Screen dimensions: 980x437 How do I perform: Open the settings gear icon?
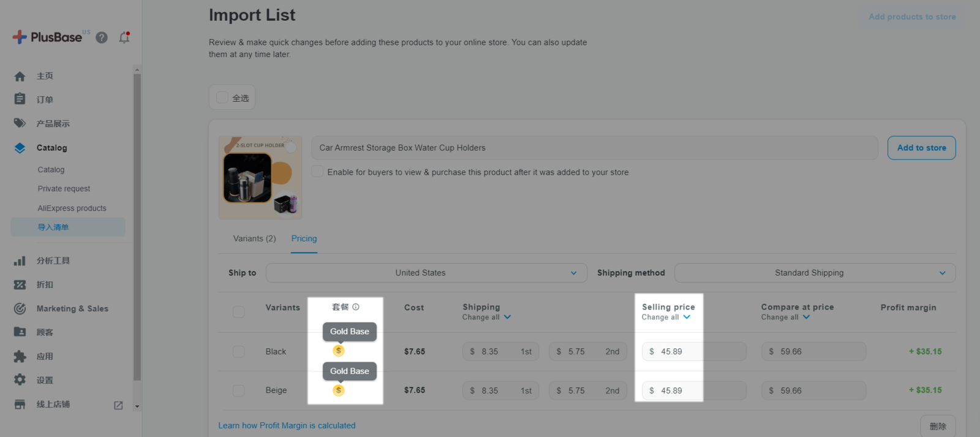tap(20, 380)
